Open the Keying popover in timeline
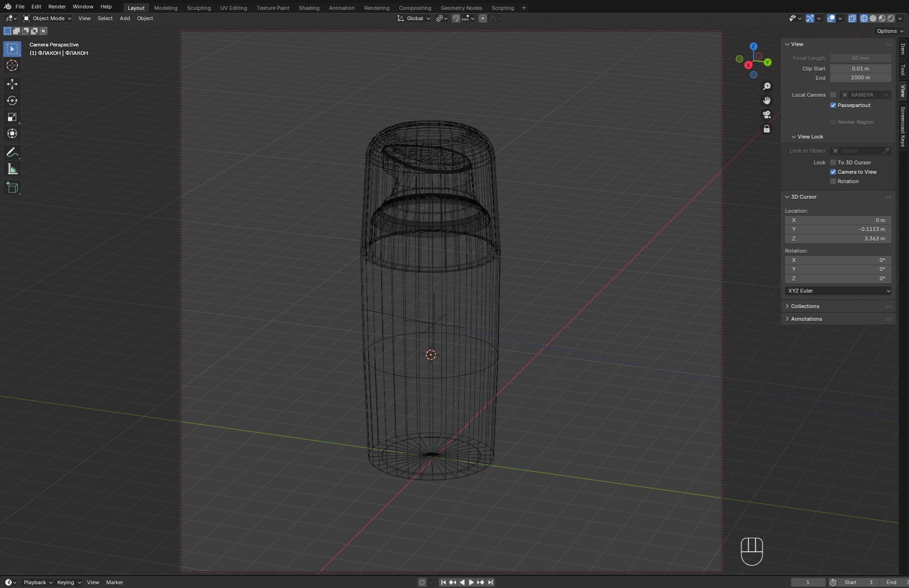Viewport: 909px width, 588px height. (x=69, y=582)
